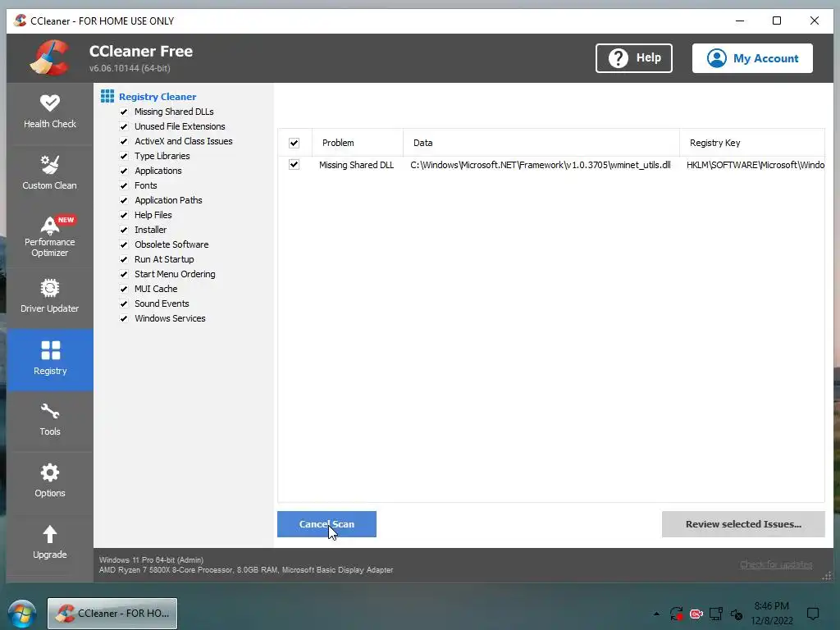The height and width of the screenshot is (630, 840).
Task: Open the Custom Clean section
Action: 50,174
